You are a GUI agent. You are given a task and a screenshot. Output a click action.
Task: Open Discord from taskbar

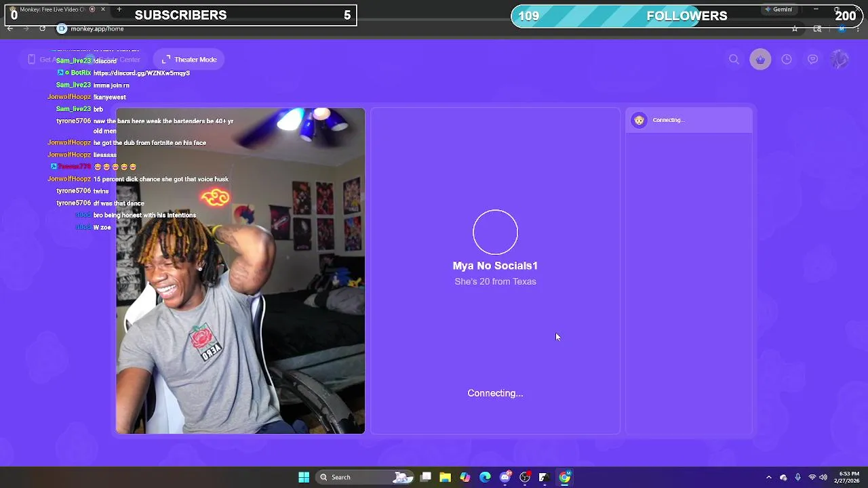[x=505, y=477]
